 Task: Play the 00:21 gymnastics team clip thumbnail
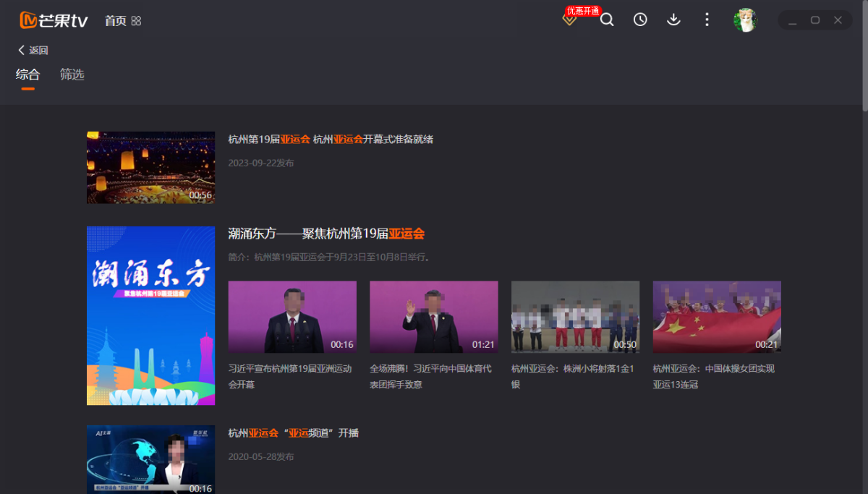pos(717,317)
